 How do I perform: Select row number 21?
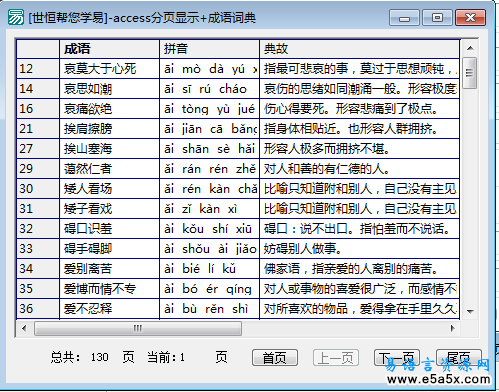point(38,129)
